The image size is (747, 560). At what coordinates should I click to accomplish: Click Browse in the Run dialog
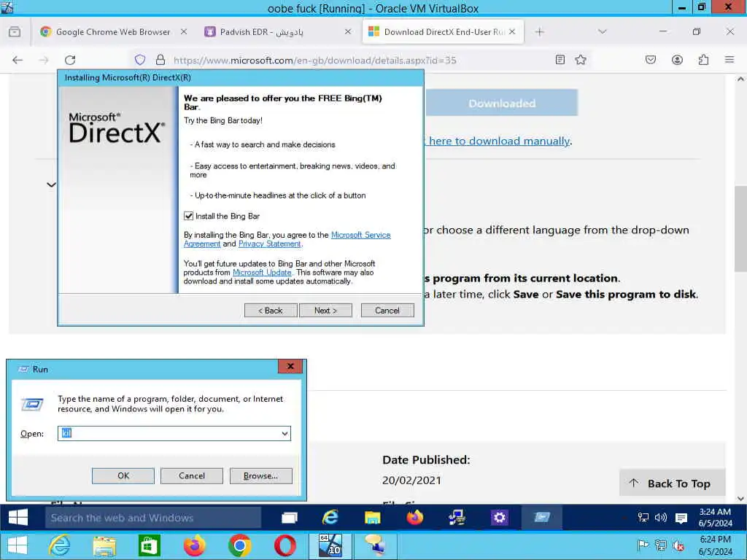tap(260, 475)
